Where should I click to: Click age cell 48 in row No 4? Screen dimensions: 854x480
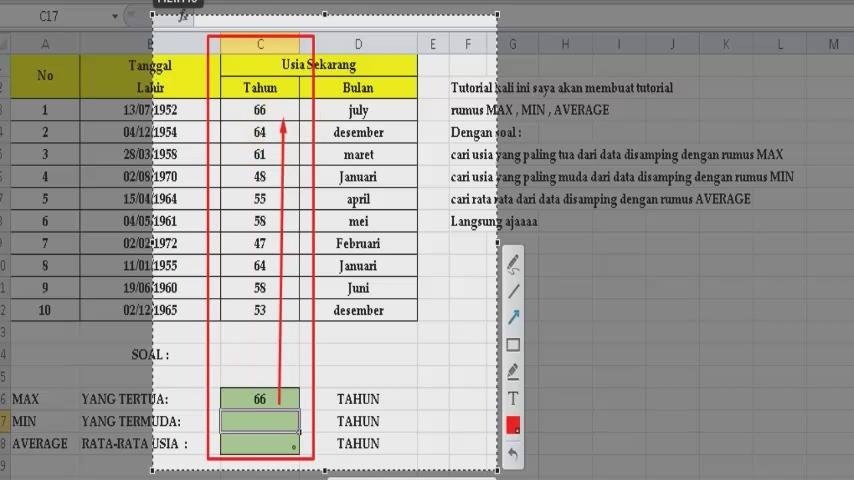coord(260,177)
